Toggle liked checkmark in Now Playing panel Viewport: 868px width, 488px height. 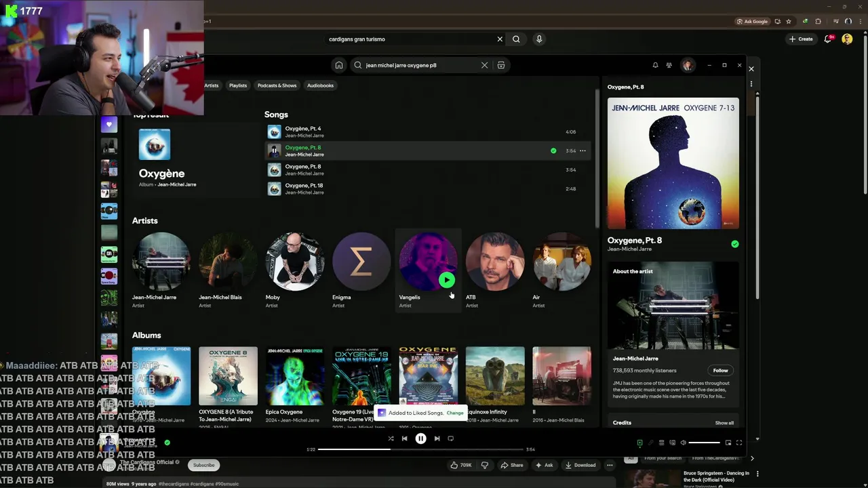(x=735, y=244)
